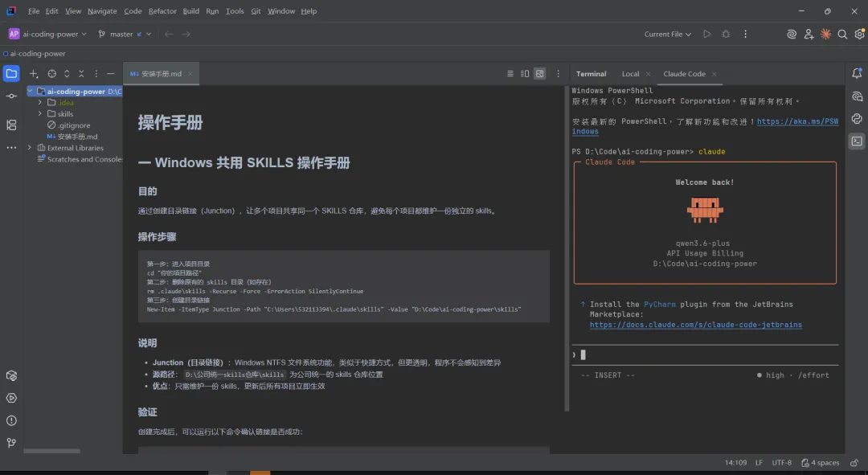
Task: Switch to editor-only view mode
Action: click(x=510, y=74)
